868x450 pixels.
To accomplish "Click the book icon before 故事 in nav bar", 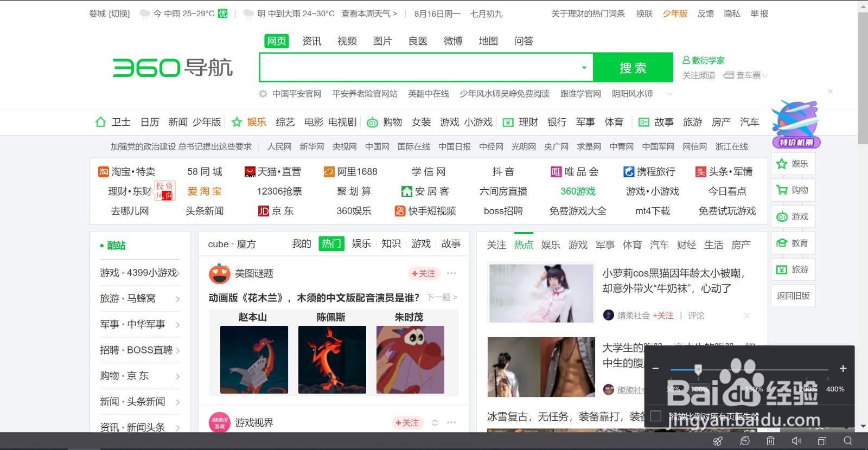I will tap(644, 123).
